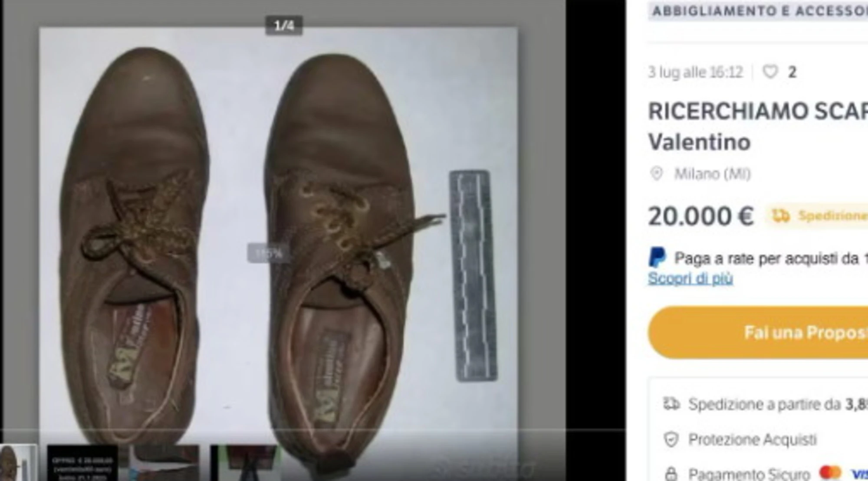Click the Protezione Acquisti shield icon
Image resolution: width=868 pixels, height=481 pixels.
pyautogui.click(x=671, y=439)
